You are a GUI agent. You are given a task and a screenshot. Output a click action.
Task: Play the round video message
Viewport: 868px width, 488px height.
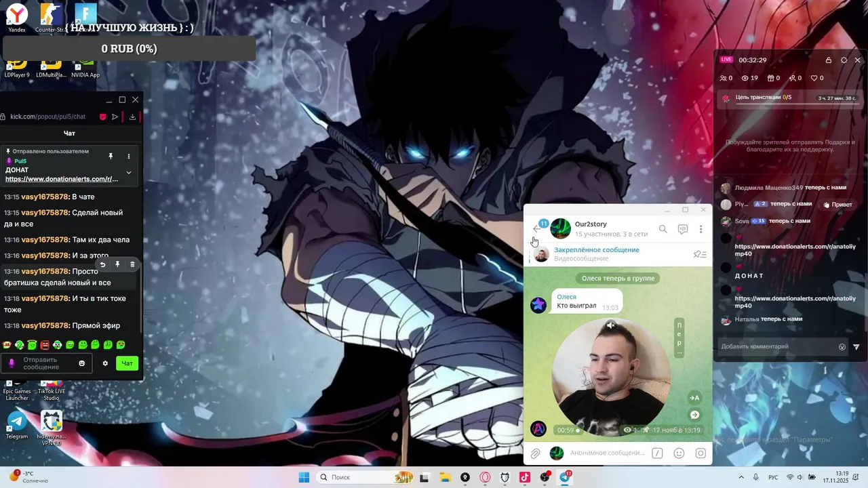click(611, 376)
